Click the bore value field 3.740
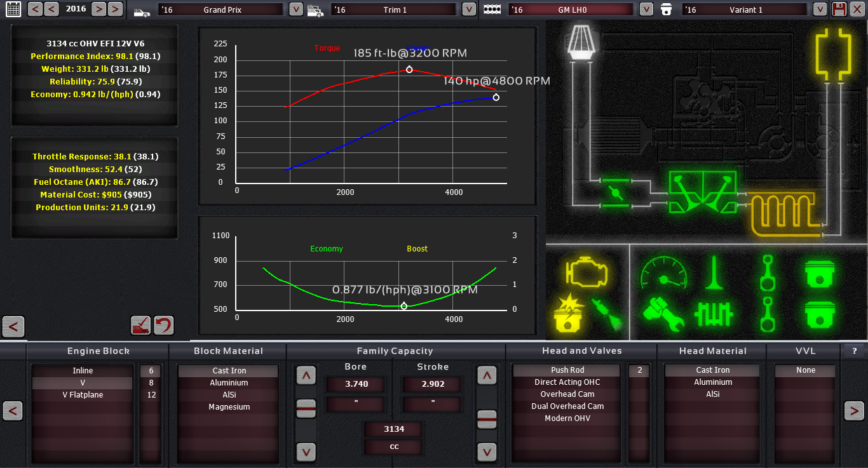Image resolution: width=868 pixels, height=468 pixels. pyautogui.click(x=355, y=384)
